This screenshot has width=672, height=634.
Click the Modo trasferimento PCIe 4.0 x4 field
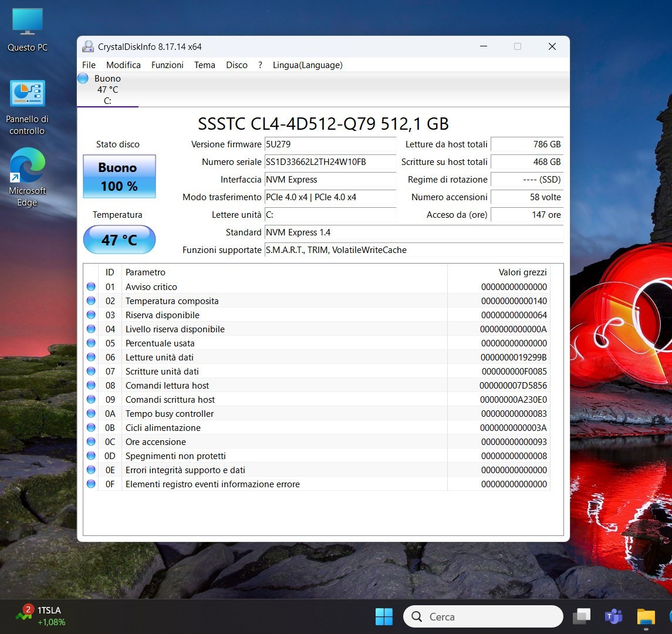point(330,197)
